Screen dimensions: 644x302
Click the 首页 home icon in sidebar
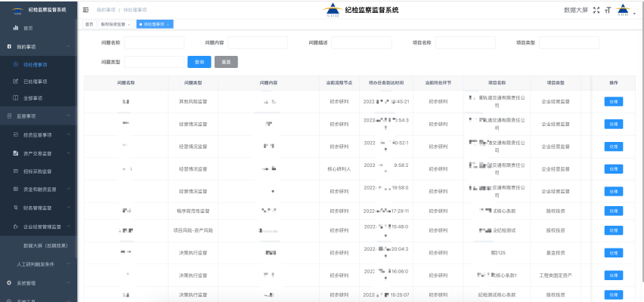click(16, 28)
